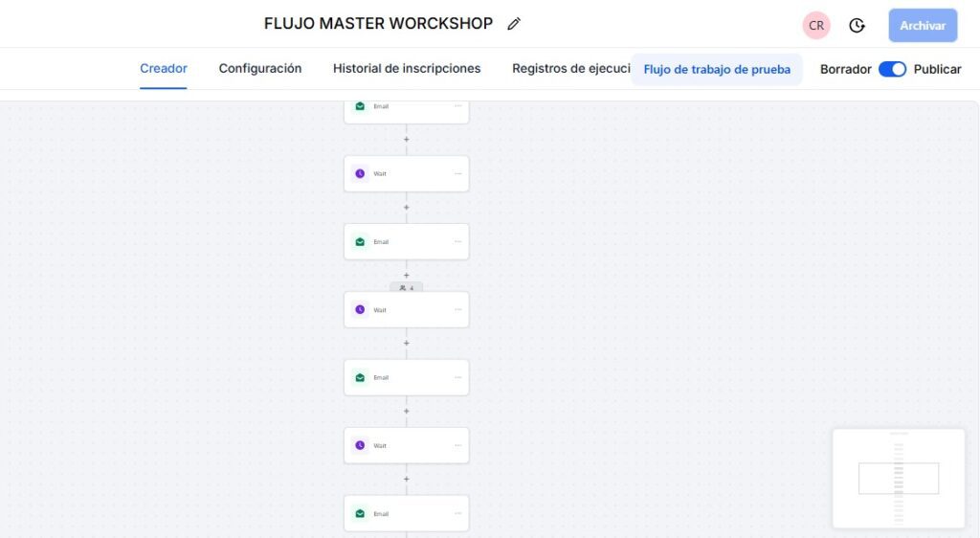Open the three-dot menu on the topmost Wait node
Screen dimensions: 980x538
tap(458, 174)
